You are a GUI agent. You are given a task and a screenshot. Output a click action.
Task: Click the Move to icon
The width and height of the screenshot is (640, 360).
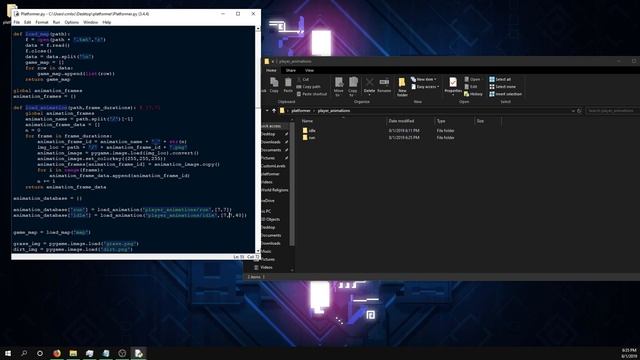(339, 87)
